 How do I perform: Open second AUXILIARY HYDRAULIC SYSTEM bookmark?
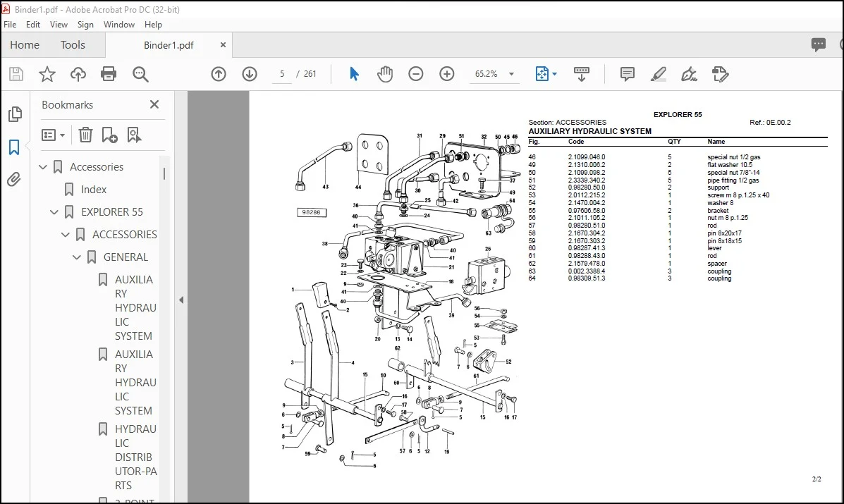(x=135, y=383)
